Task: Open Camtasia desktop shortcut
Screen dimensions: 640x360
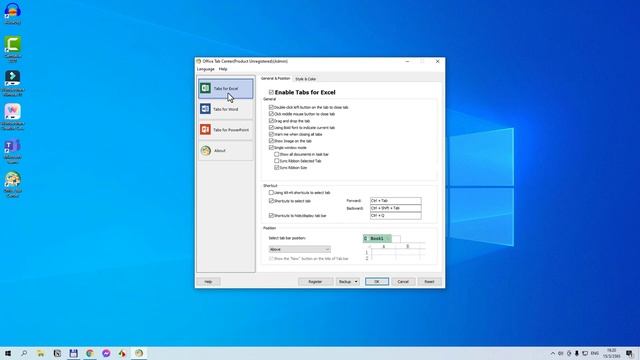Action: pos(13,49)
